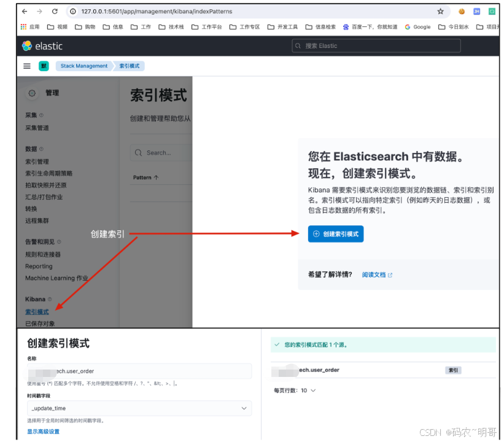Click the 索引 badge
The image size is (504, 442).
(x=453, y=370)
